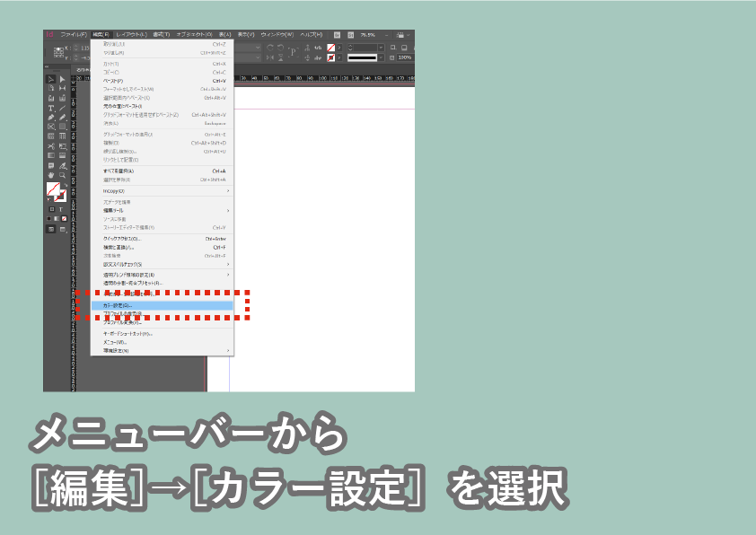Select the Page tool
Image resolution: width=756 pixels, height=535 pixels.
point(51,89)
